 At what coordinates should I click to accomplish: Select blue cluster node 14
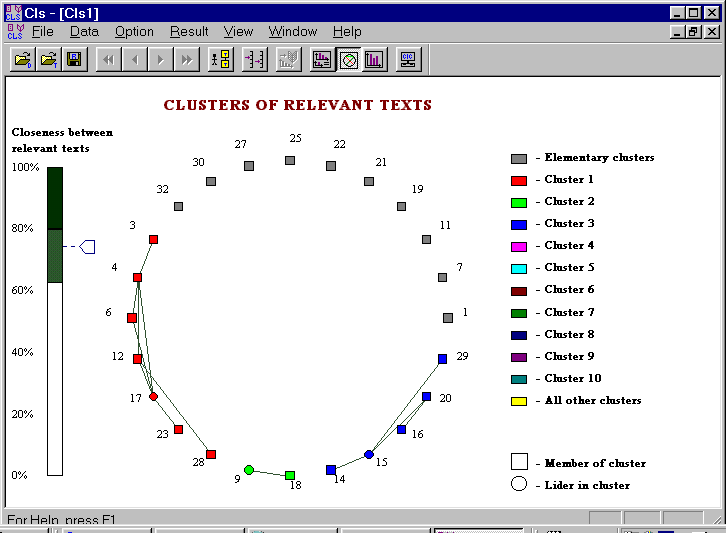[331, 470]
